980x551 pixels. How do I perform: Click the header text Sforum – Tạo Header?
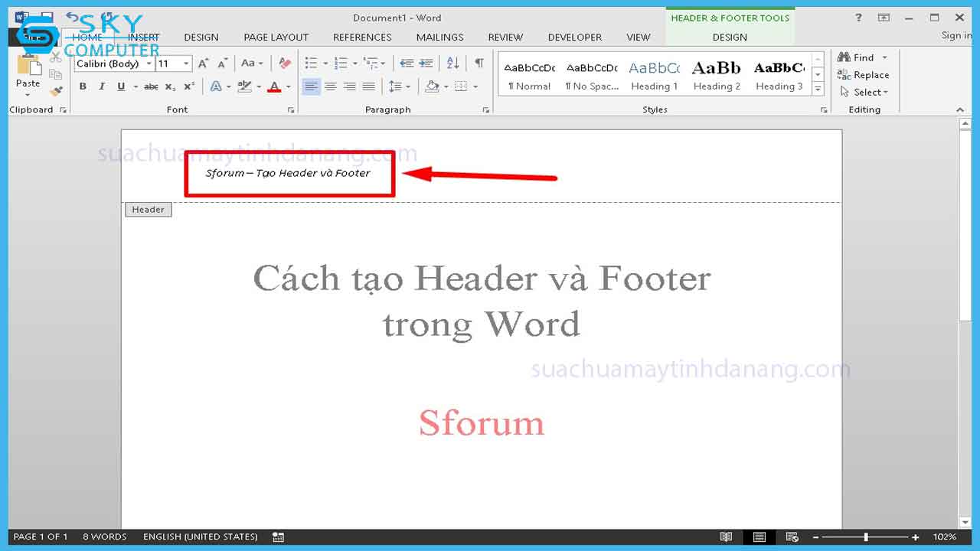pos(288,173)
